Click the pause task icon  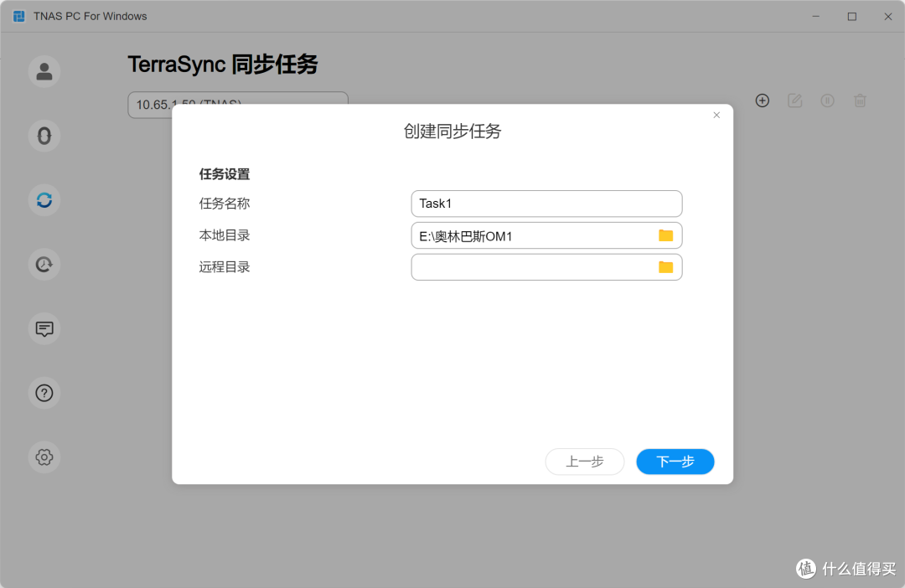827,101
